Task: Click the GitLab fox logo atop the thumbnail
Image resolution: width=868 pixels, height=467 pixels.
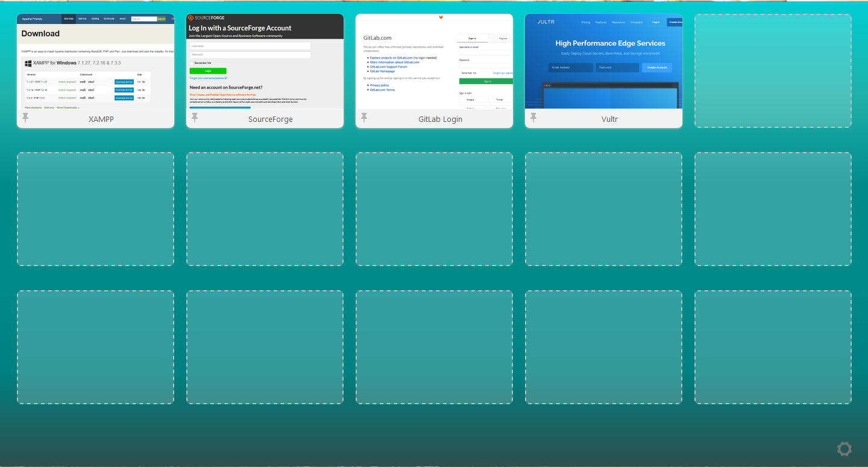Action: click(441, 17)
